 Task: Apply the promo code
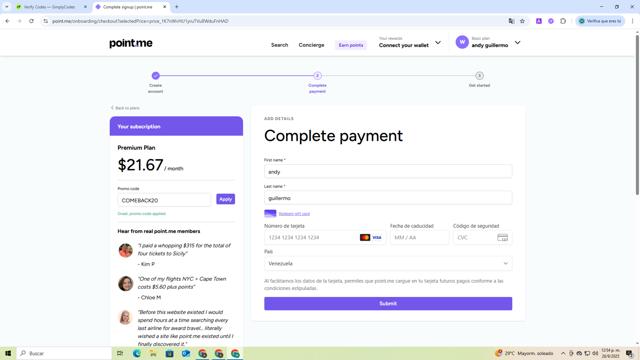(225, 199)
